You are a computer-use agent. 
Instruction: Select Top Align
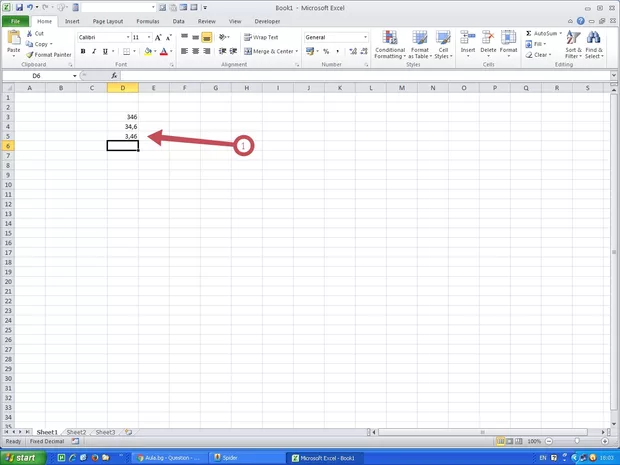tap(185, 37)
